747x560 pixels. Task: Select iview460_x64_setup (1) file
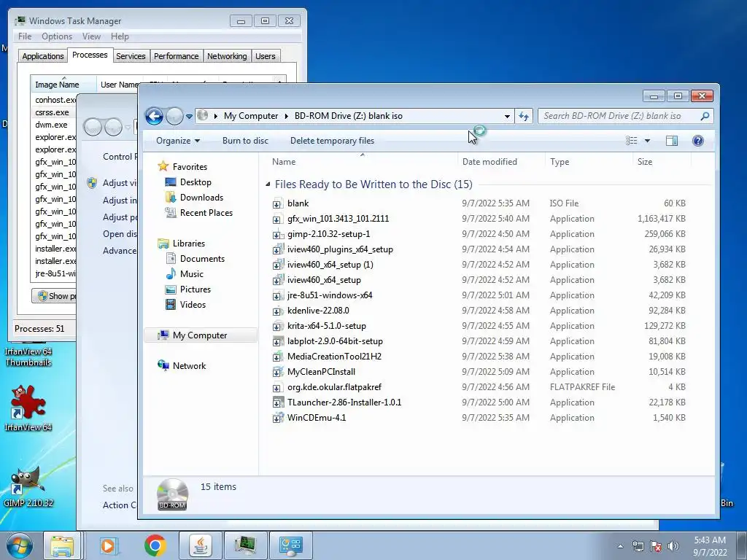pos(330,265)
